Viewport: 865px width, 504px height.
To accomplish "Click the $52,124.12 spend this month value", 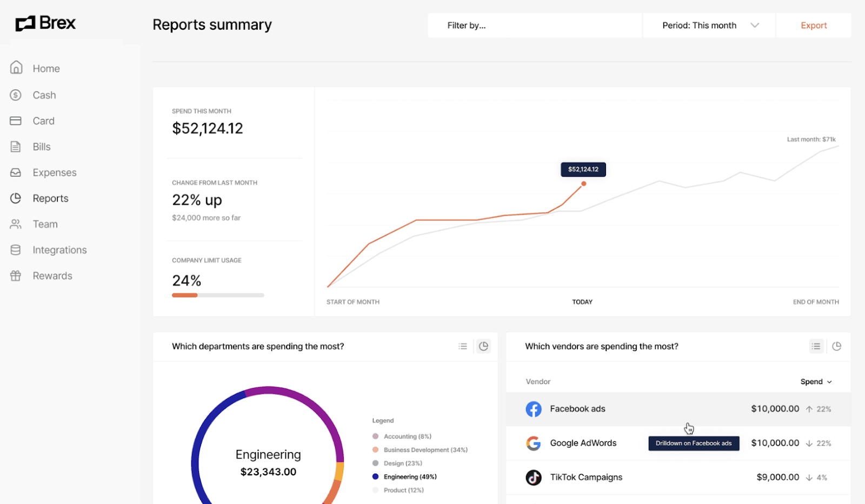I will pyautogui.click(x=208, y=129).
